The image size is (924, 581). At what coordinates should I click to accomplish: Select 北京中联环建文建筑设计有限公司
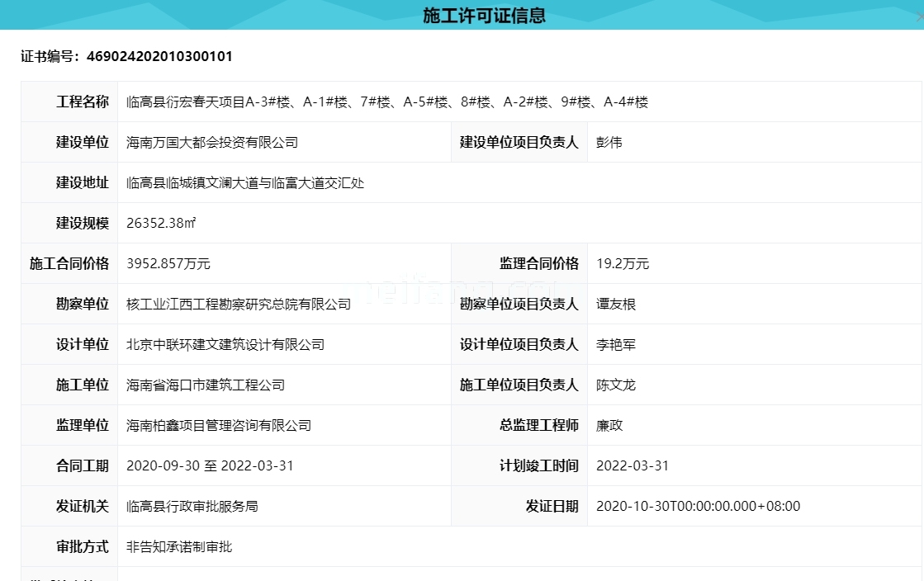click(x=226, y=344)
